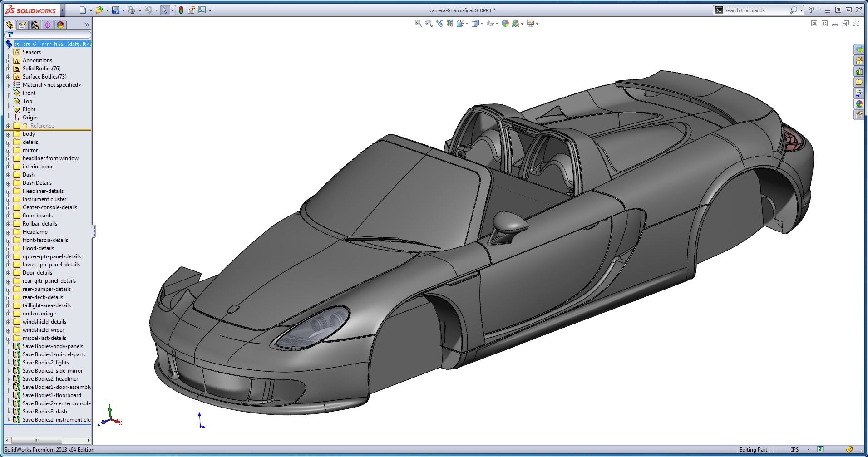868x457 pixels.
Task: Click the Rebuild traffic light icon
Action: coord(181,10)
